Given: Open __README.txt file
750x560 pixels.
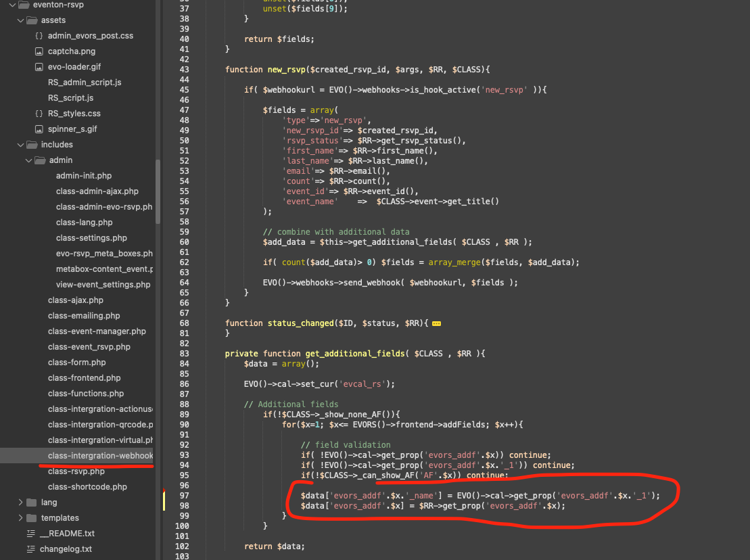Looking at the screenshot, I should [67, 533].
